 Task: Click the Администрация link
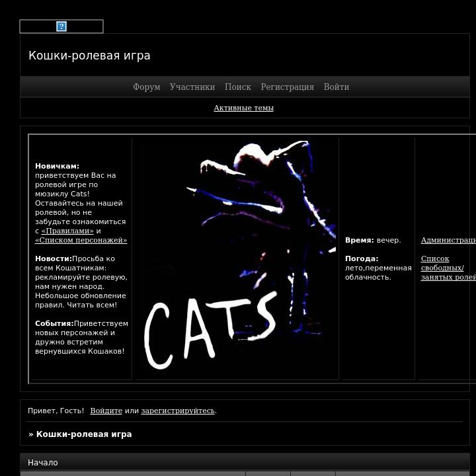point(448,240)
